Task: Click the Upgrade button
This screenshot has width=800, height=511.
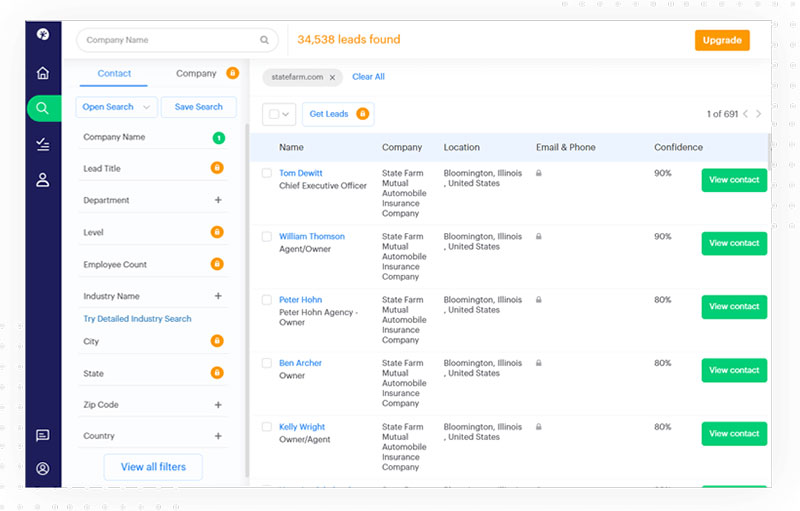Action: 722,40
